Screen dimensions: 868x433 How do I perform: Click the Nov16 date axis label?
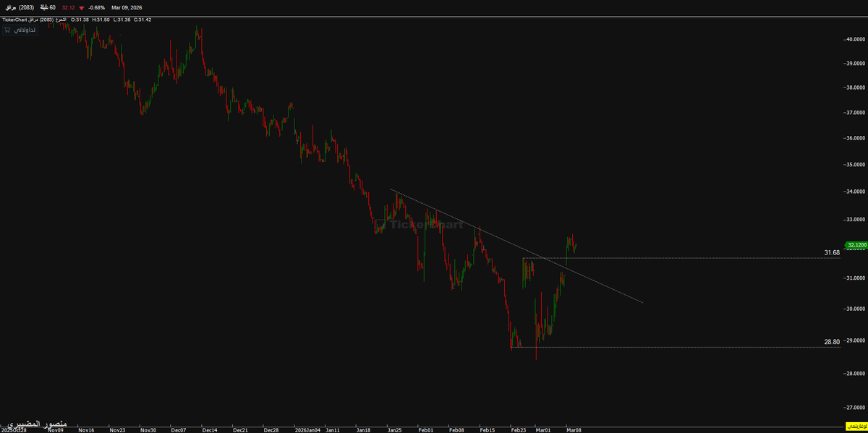tap(86, 429)
